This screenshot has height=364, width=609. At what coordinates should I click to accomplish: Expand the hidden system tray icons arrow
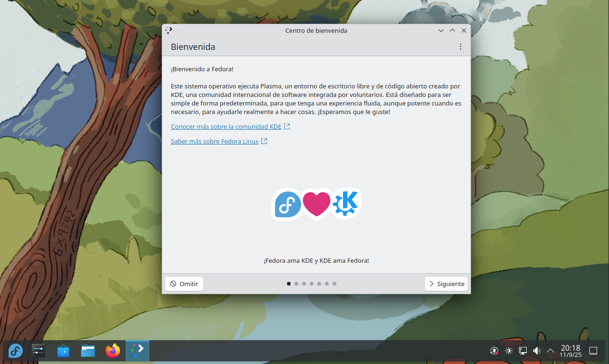tap(550, 351)
